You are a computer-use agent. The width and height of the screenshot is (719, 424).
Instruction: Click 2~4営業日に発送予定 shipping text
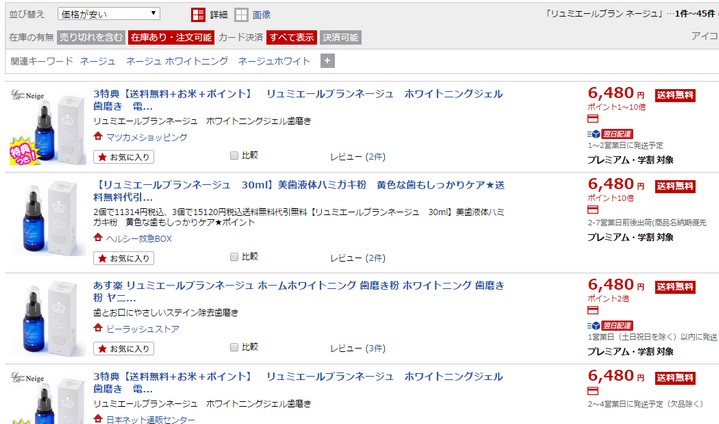click(x=645, y=404)
